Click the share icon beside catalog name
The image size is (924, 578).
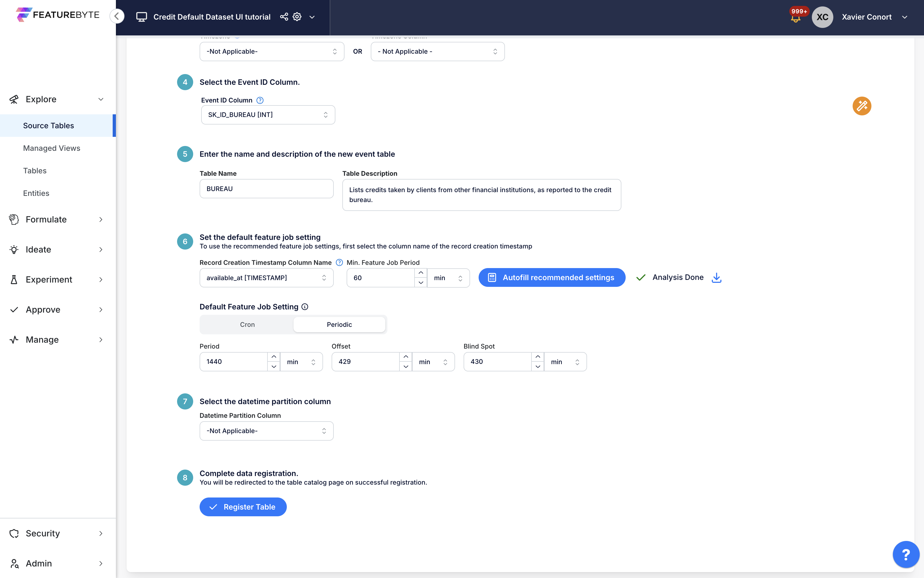point(284,17)
